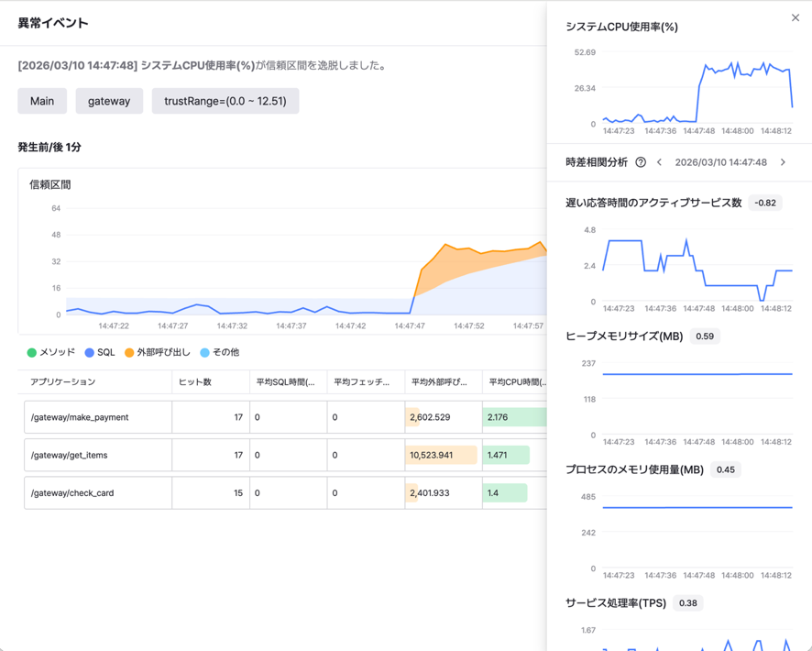
Task: Click the trustRange=(0.0 ~ 12.51) chip
Action: (225, 101)
